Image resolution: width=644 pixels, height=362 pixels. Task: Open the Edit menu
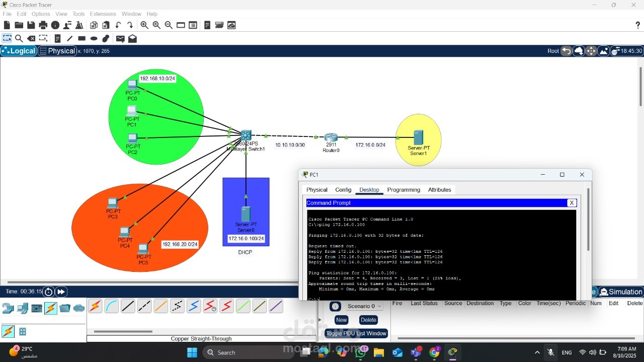[22, 14]
